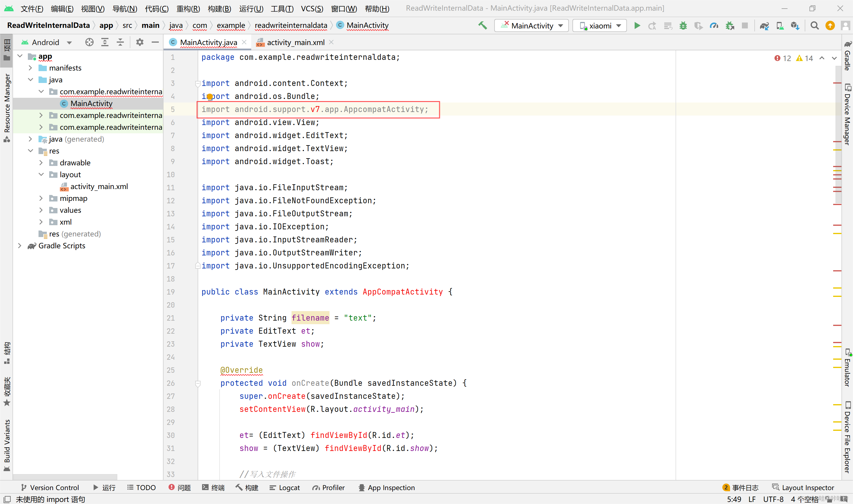This screenshot has width=853, height=504.
Task: Collapse all in project tree
Action: point(120,42)
